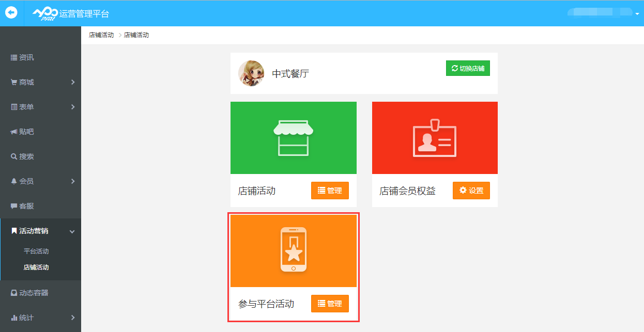644x332 pixels.
Task: Click the back arrow icon in header
Action: coord(11,13)
